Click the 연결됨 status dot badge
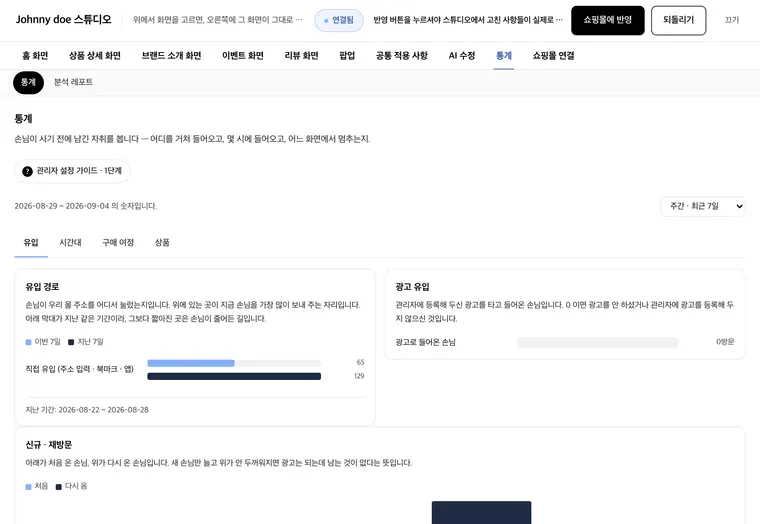 click(x=339, y=20)
